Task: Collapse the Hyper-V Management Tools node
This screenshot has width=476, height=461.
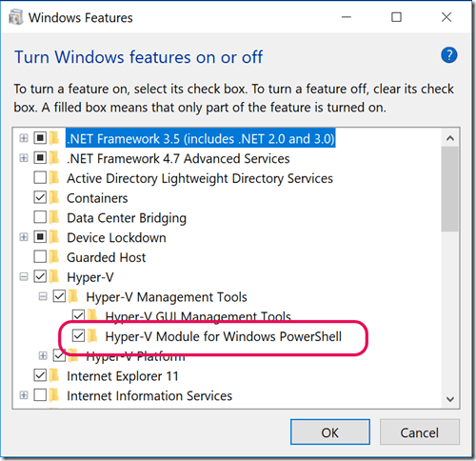Action: coord(43,296)
